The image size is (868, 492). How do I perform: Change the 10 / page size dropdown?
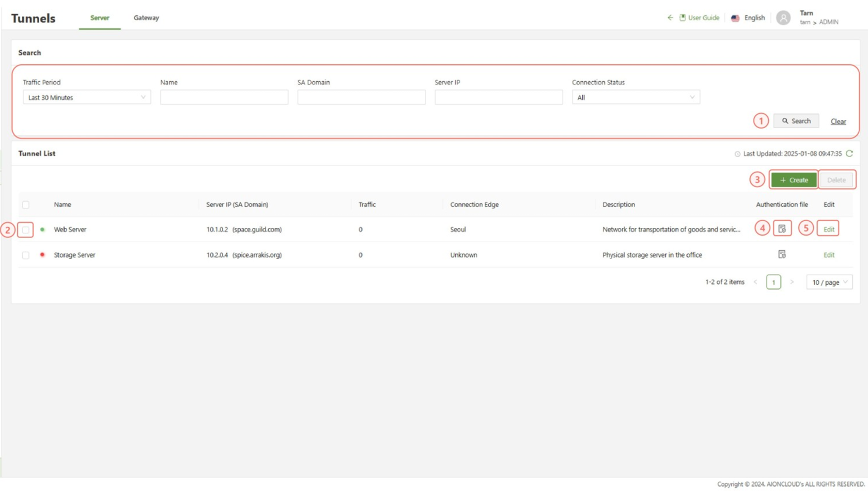pos(829,282)
